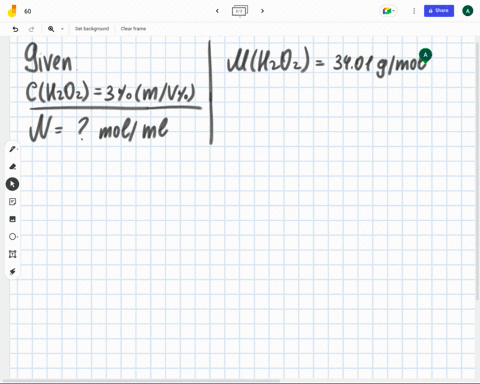Undo the last action
The image size is (480, 384).
pos(15,29)
